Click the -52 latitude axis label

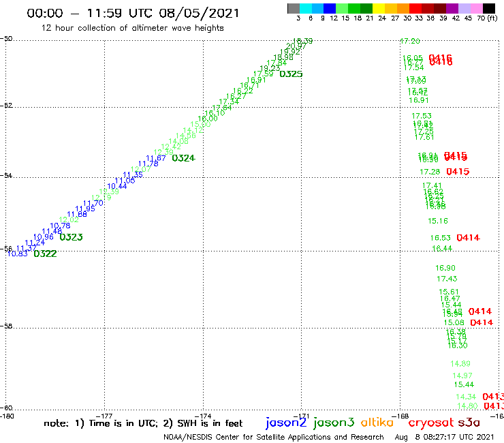click(x=6, y=106)
